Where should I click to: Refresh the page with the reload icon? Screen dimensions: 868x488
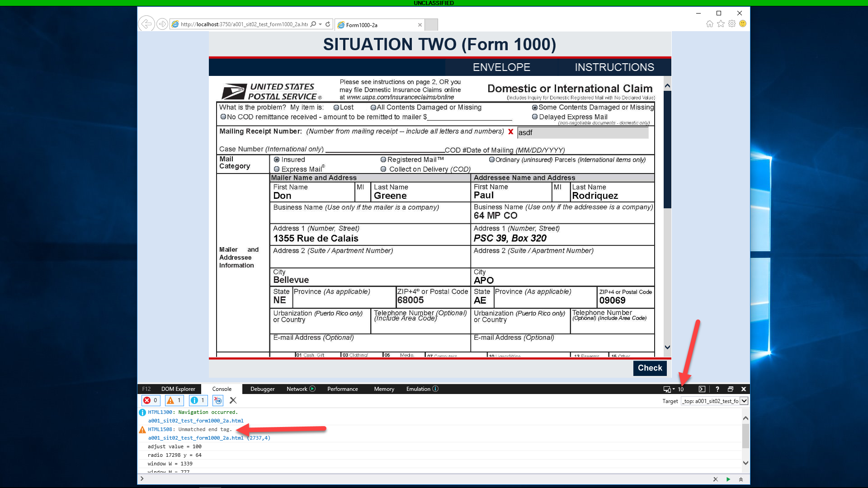(328, 24)
